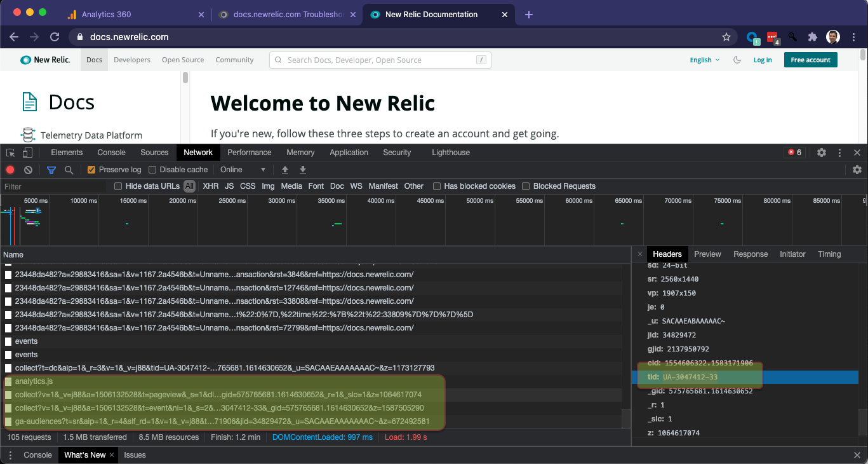Open the Online throttling dropdown

[x=243, y=170]
